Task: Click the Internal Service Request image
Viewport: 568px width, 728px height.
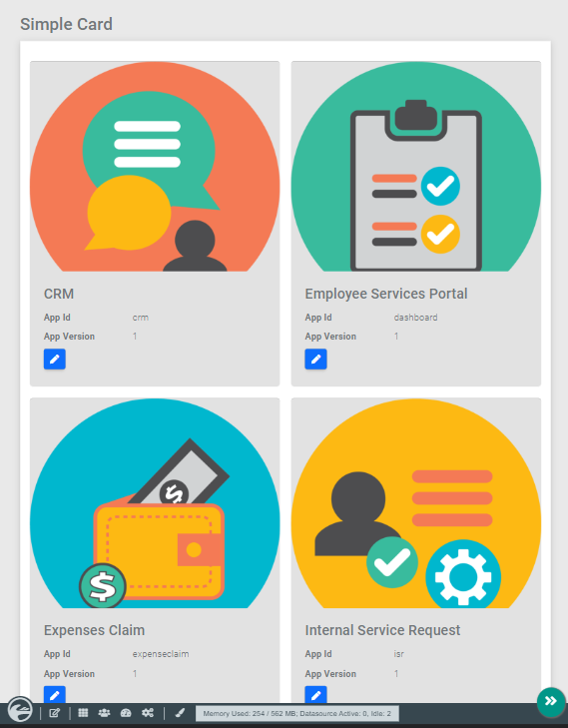Action: (x=416, y=503)
